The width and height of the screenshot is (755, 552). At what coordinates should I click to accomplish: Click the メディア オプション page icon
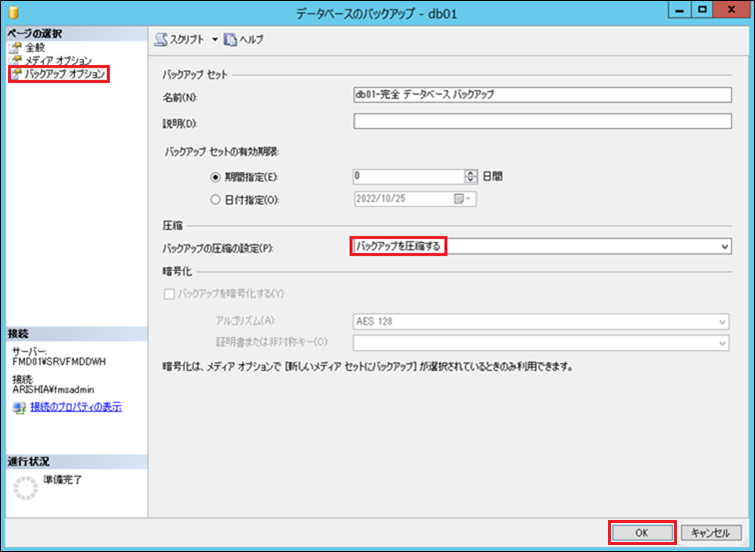click(15, 60)
